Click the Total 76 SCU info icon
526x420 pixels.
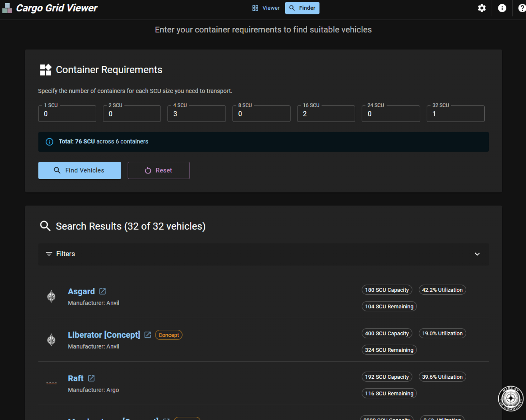click(50, 142)
